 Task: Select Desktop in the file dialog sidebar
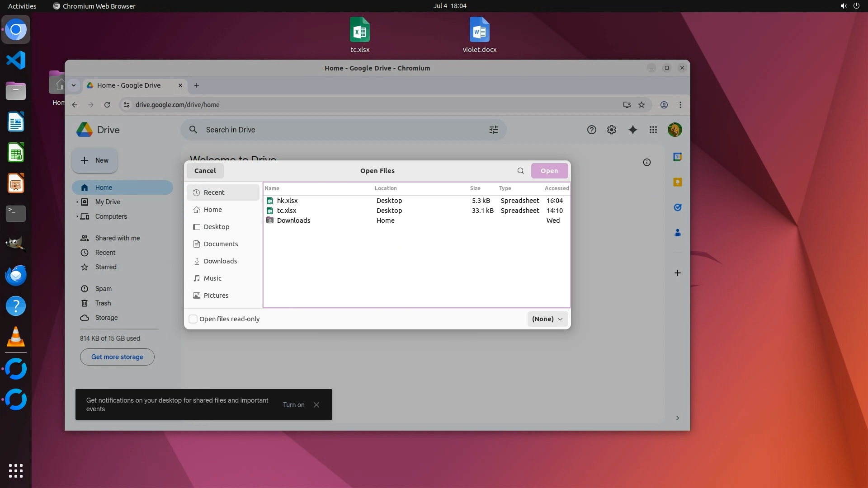(x=216, y=227)
